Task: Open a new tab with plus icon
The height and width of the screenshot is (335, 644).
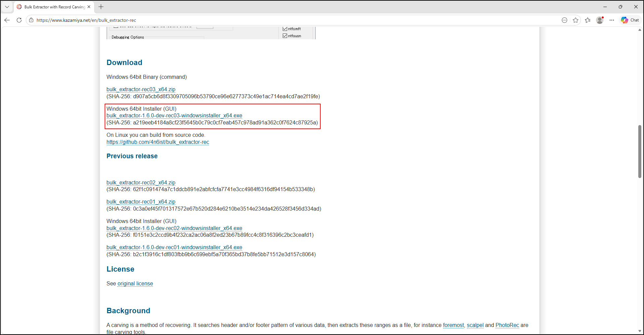Action: pos(101,7)
